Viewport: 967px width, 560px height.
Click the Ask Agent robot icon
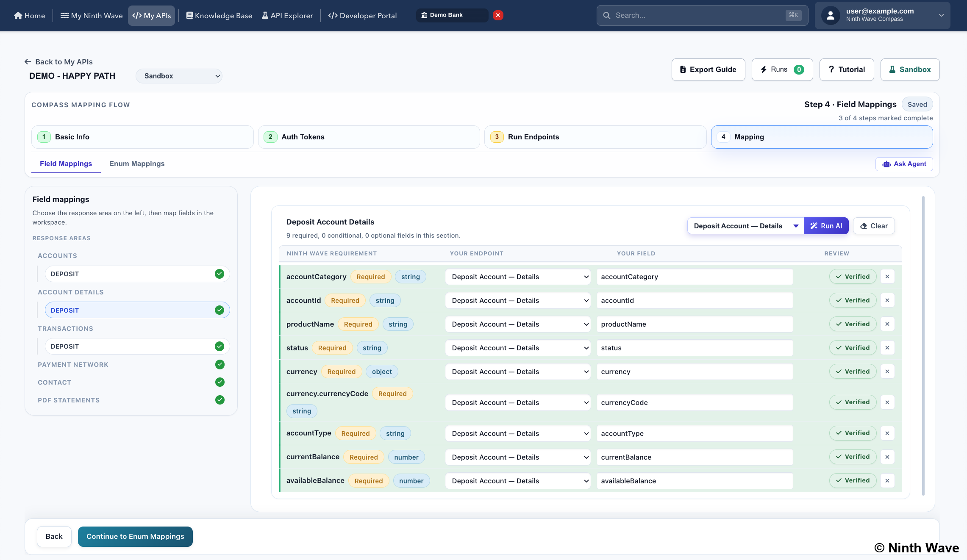(886, 164)
